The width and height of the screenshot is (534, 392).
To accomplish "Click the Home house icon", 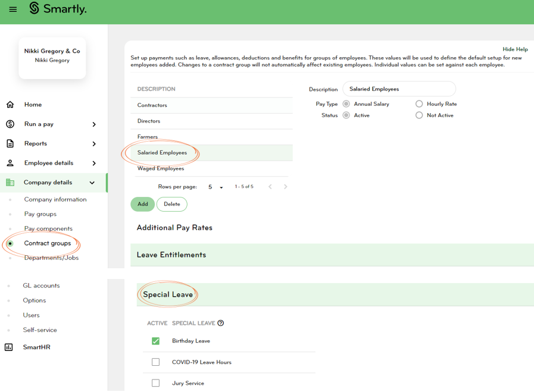I will [10, 105].
